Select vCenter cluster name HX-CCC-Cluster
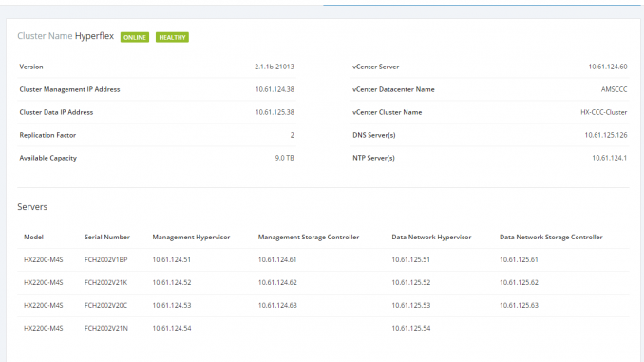 (x=604, y=112)
